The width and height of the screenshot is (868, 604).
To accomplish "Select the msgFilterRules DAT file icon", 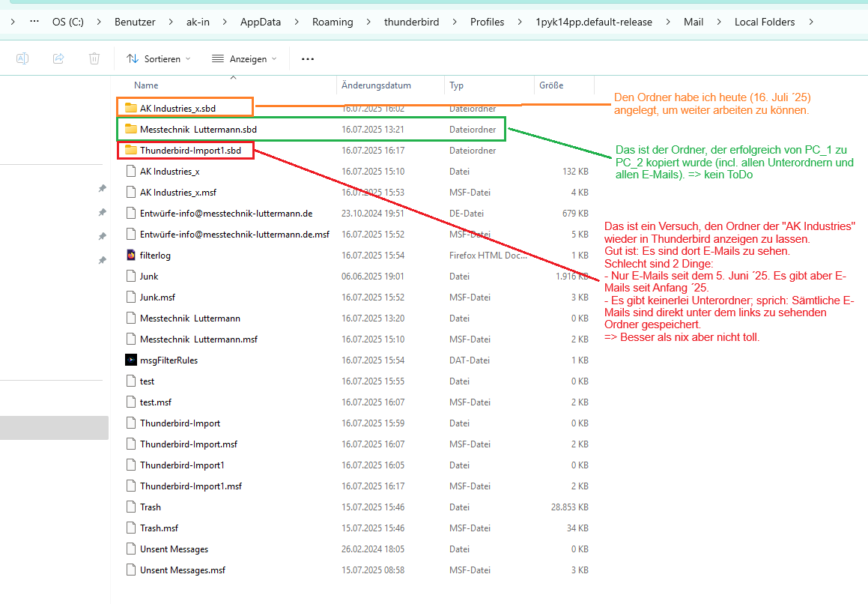I will 131,360.
